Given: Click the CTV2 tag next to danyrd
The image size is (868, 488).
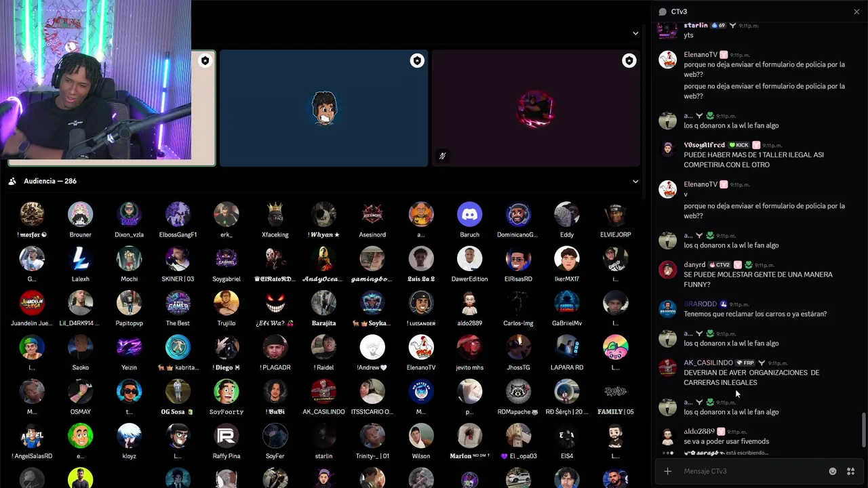Looking at the screenshot, I should [719, 265].
